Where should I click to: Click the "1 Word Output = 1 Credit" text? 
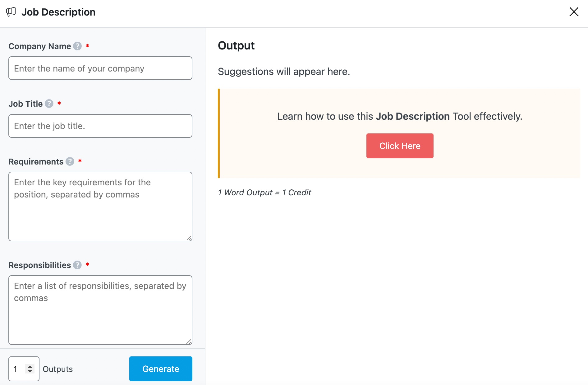click(x=264, y=193)
